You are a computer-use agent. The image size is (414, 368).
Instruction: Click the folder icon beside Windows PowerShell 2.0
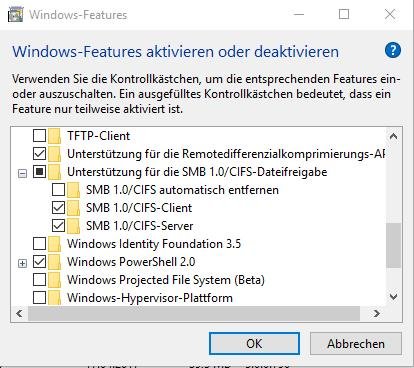[55, 262]
